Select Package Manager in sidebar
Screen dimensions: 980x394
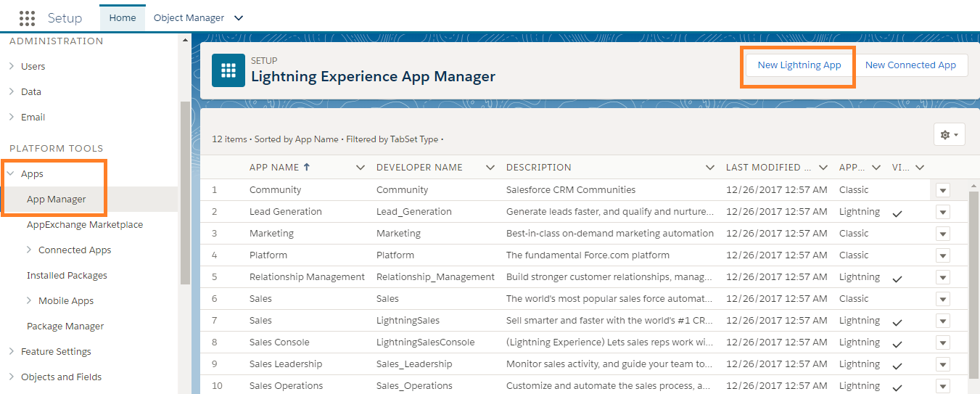65,327
